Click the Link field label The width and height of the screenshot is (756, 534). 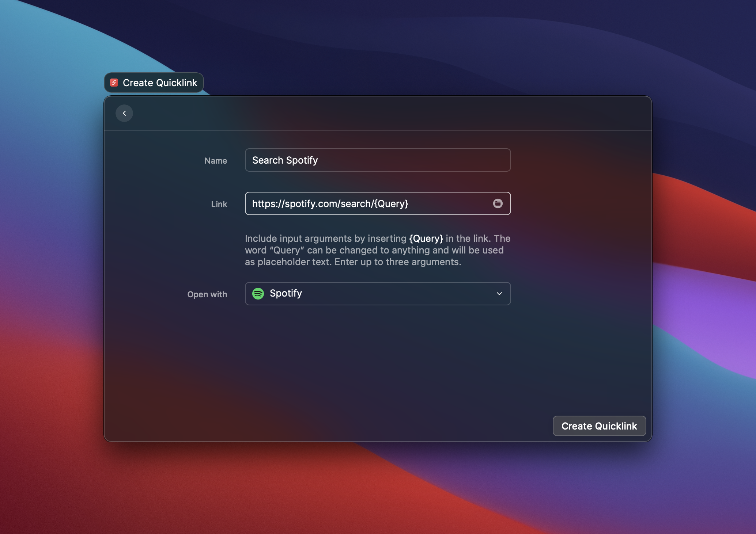(x=219, y=204)
